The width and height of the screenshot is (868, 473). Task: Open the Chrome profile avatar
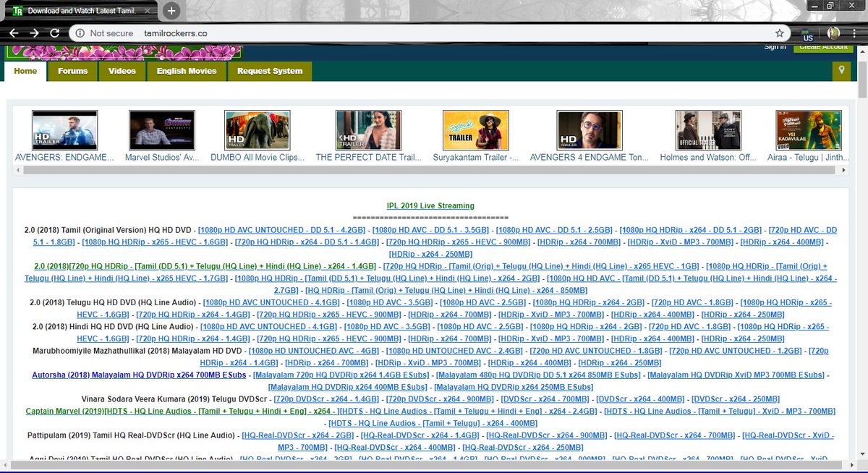833,33
